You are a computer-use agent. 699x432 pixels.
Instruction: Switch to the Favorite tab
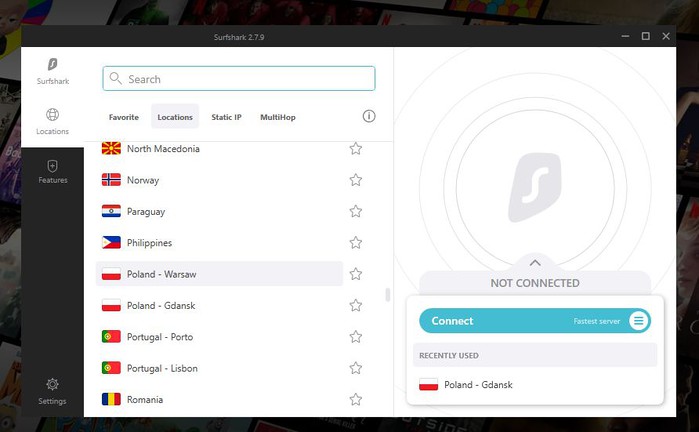pos(123,117)
